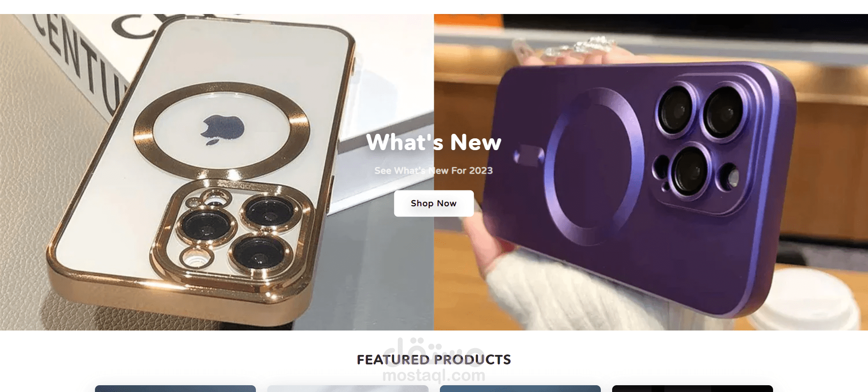
Task: Click the What's New headline
Action: point(434,142)
